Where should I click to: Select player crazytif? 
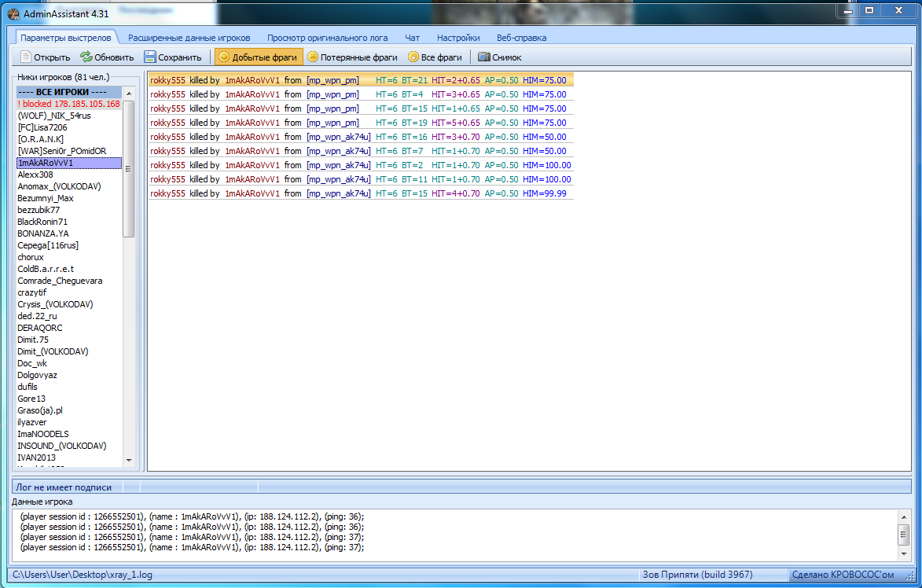(69, 292)
